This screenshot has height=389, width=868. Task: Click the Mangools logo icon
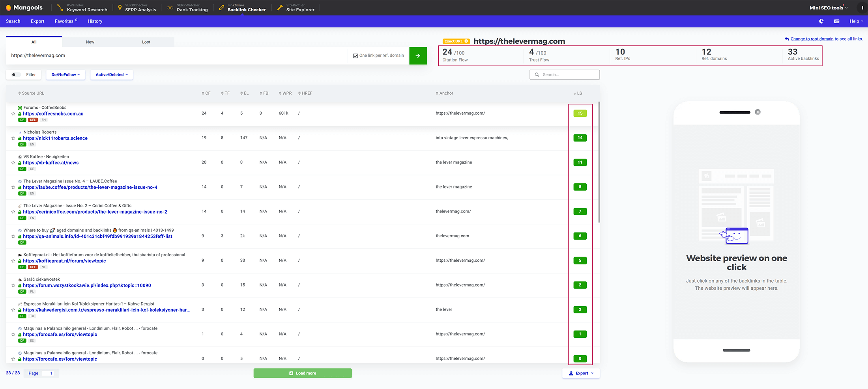pos(8,7)
